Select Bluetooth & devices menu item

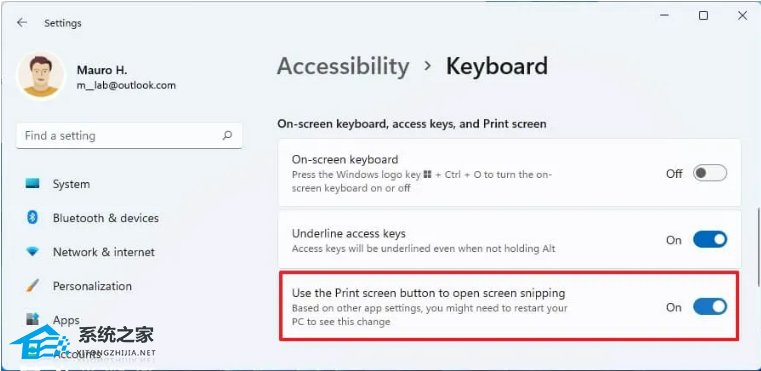coord(106,218)
